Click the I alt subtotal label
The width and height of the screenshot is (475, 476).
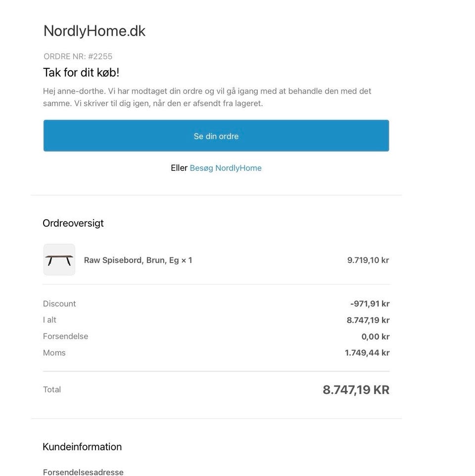[x=50, y=320]
